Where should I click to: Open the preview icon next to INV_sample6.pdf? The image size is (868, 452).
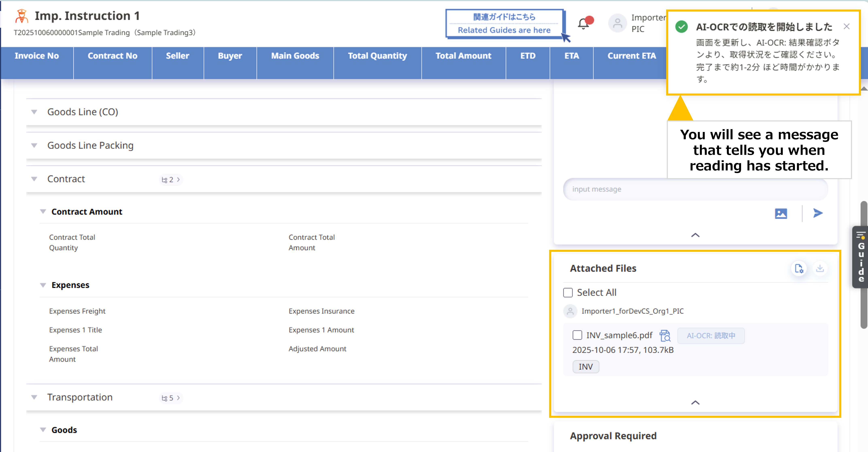pyautogui.click(x=665, y=335)
